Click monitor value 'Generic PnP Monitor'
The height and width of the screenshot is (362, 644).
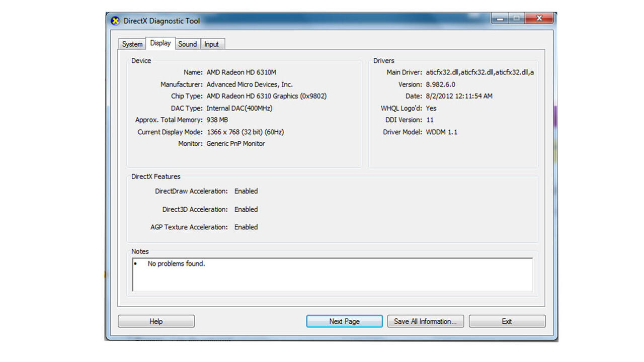[x=236, y=143]
